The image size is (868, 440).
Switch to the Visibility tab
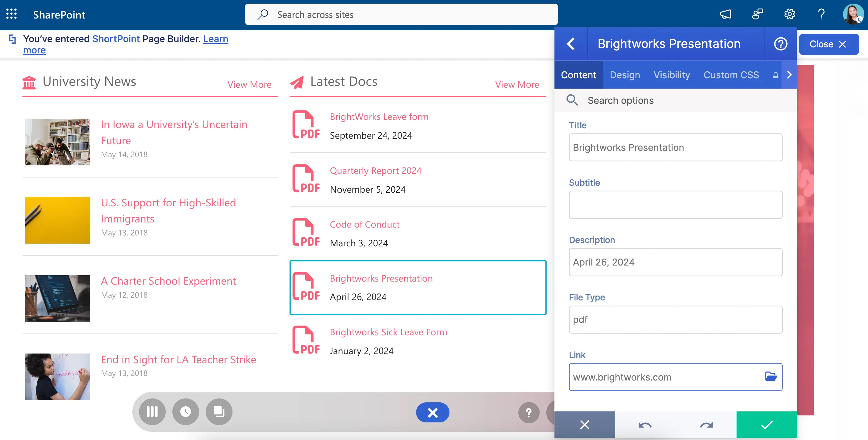click(x=672, y=75)
